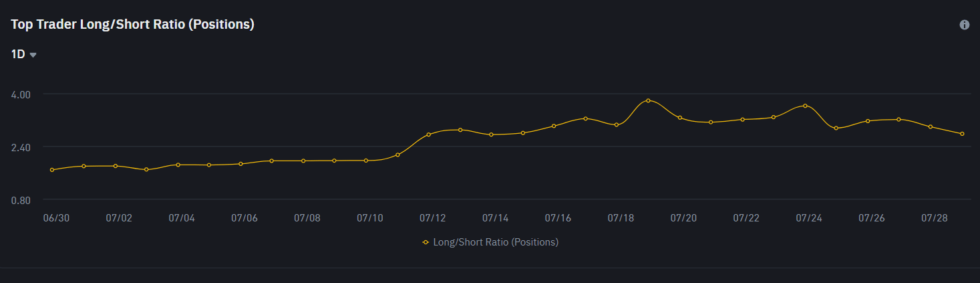Viewport: 980px width, 283px height.
Task: Click the info icon beside the chart title
Action: (x=964, y=25)
